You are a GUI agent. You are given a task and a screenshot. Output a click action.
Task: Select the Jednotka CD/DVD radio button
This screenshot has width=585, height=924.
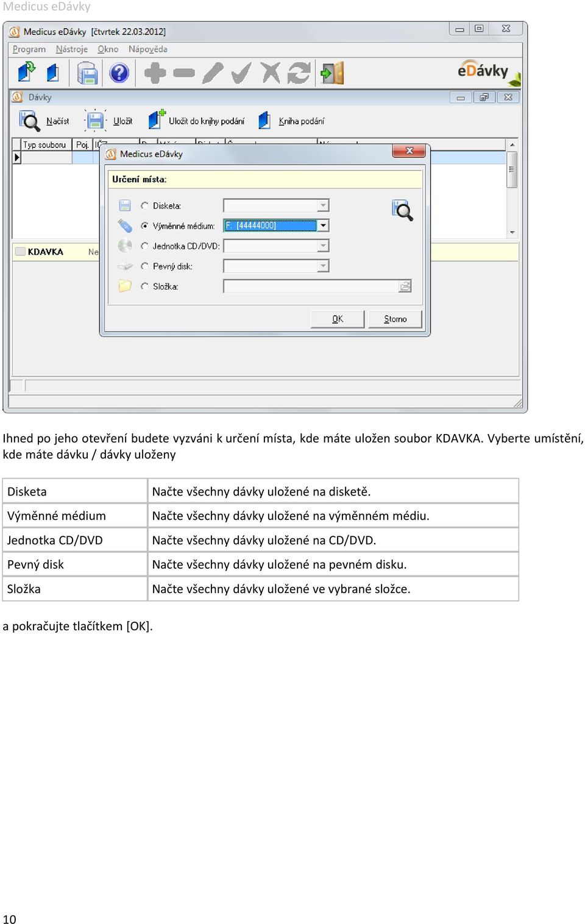point(144,246)
